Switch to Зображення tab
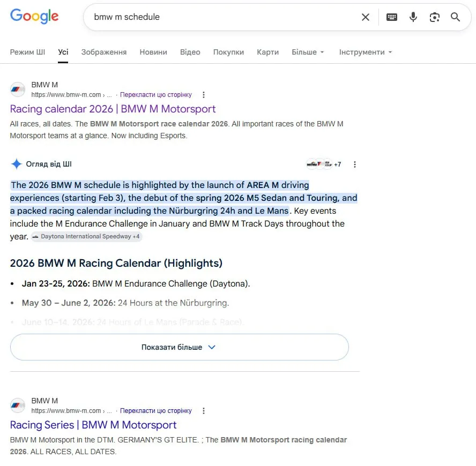Viewport: 476px width, 466px height. point(104,52)
